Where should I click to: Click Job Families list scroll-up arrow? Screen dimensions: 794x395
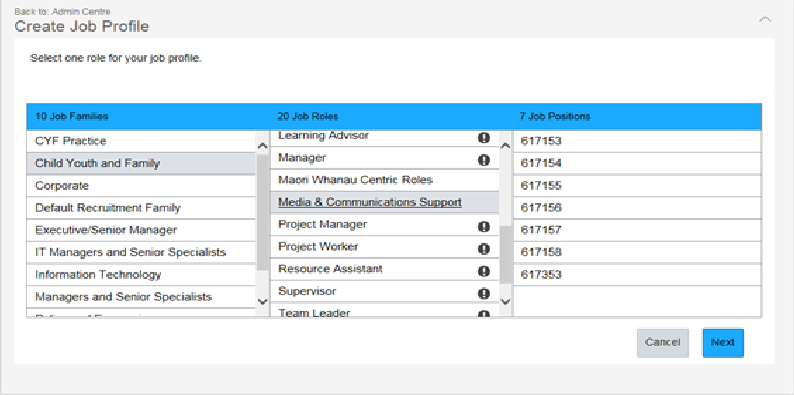[x=262, y=145]
